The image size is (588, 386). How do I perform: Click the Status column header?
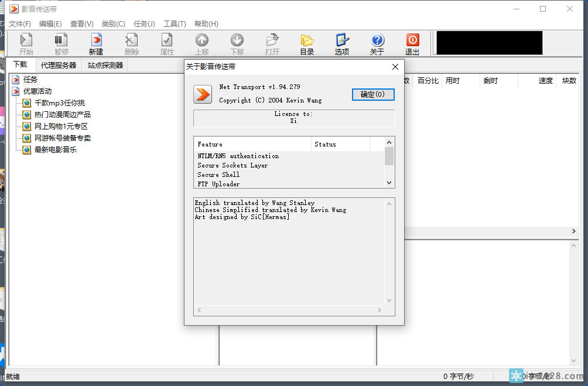coord(340,144)
